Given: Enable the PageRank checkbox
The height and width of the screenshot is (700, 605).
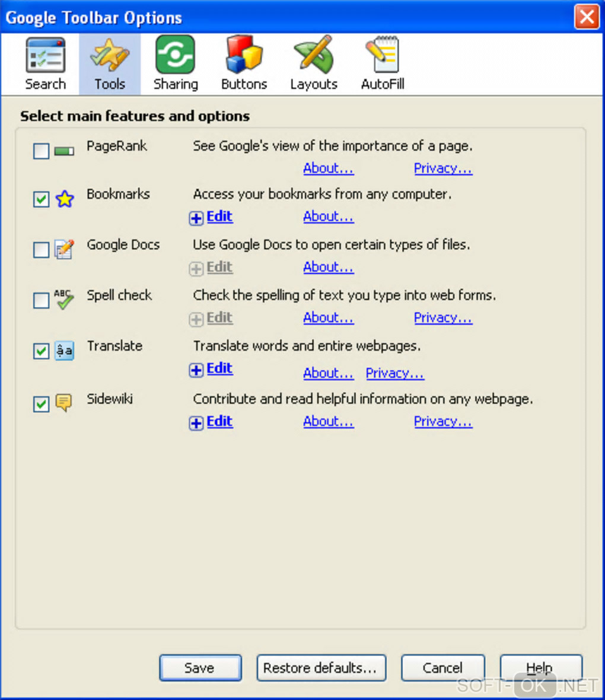Looking at the screenshot, I should click(x=41, y=151).
